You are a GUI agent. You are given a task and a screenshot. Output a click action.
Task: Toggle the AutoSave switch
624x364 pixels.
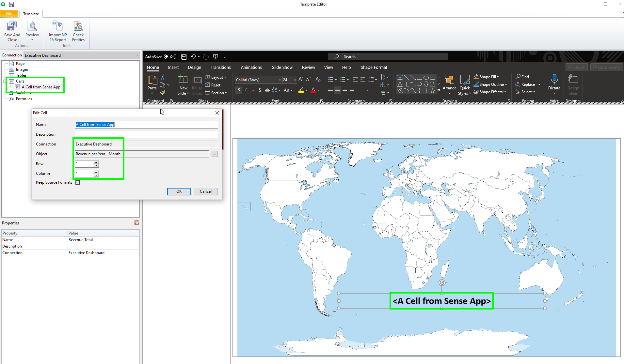pos(170,57)
